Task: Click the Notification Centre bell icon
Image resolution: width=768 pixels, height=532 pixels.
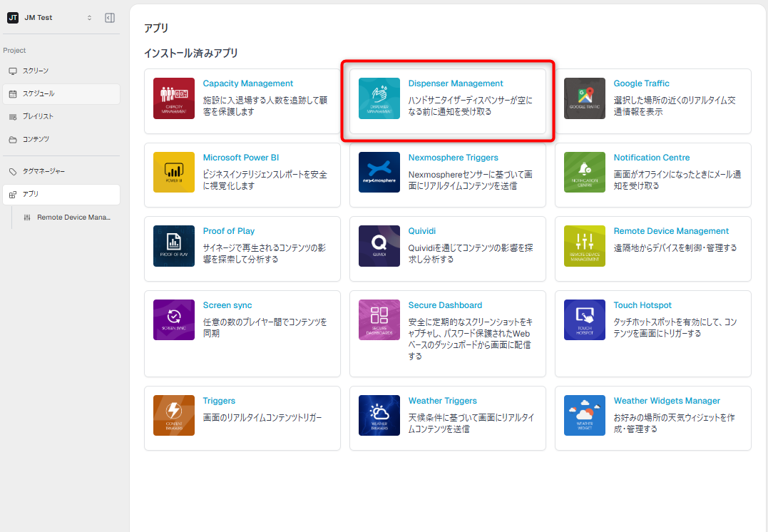Action: pyautogui.click(x=584, y=172)
